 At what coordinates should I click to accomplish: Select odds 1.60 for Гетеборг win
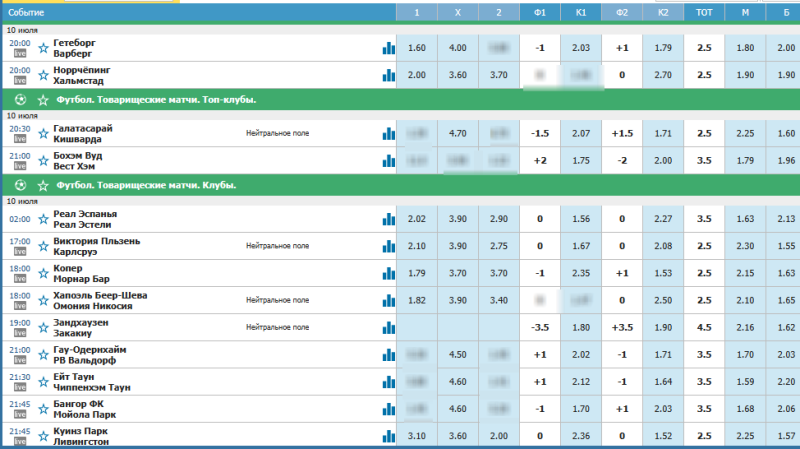(418, 48)
